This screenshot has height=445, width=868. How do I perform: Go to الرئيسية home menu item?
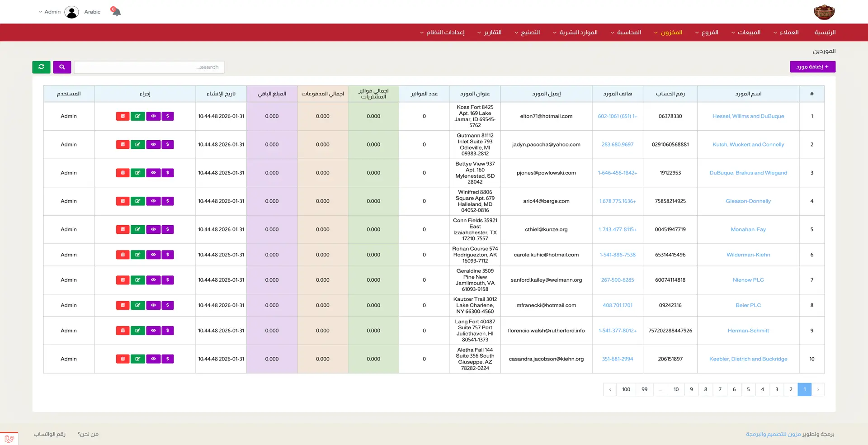pyautogui.click(x=825, y=33)
